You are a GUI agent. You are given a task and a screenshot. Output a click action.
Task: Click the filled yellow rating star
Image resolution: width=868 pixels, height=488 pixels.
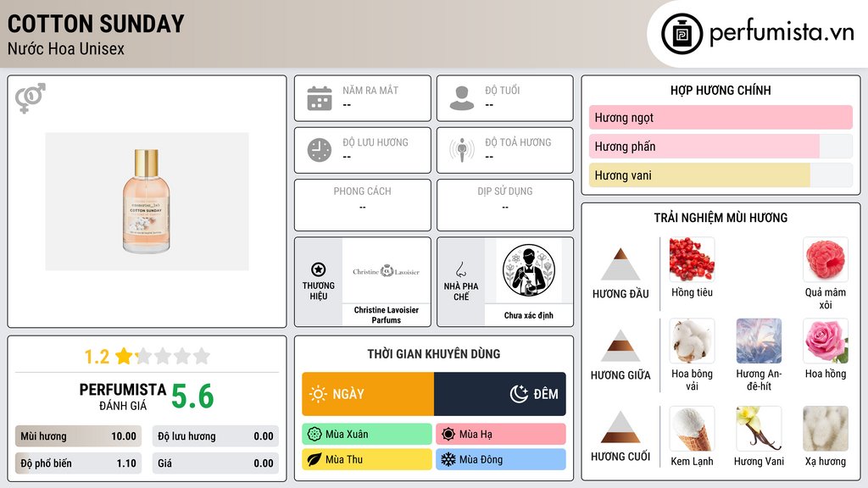click(124, 356)
